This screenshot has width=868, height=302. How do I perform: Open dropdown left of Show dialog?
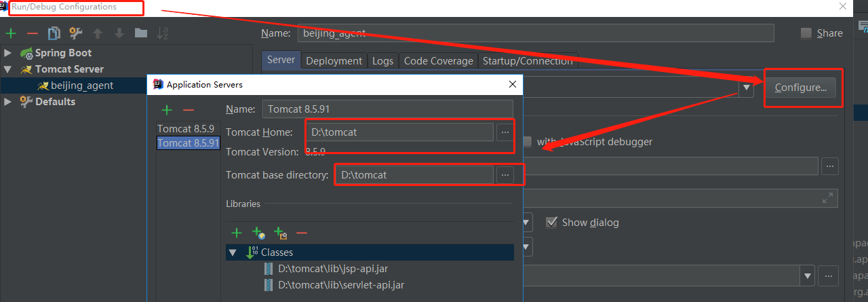point(527,223)
